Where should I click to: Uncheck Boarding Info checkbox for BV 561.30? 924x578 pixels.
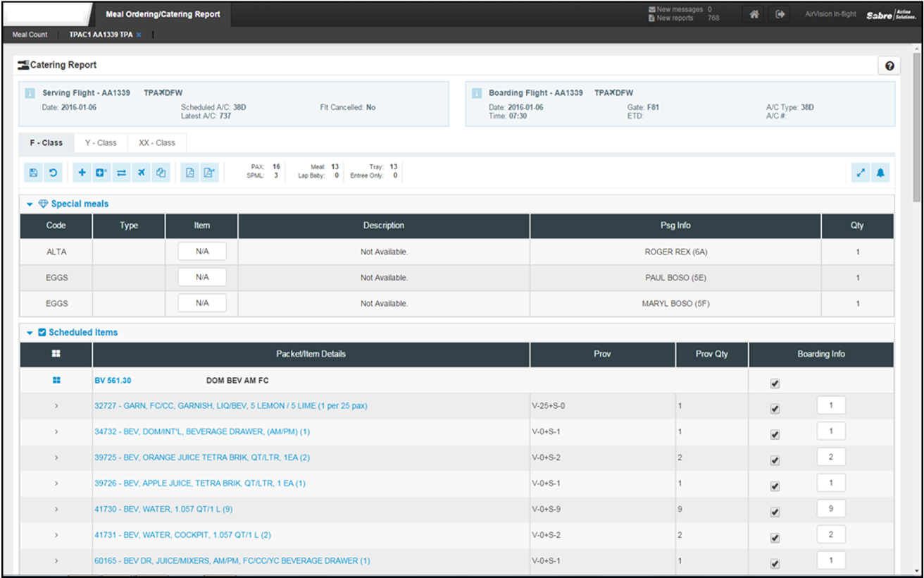coord(775,384)
